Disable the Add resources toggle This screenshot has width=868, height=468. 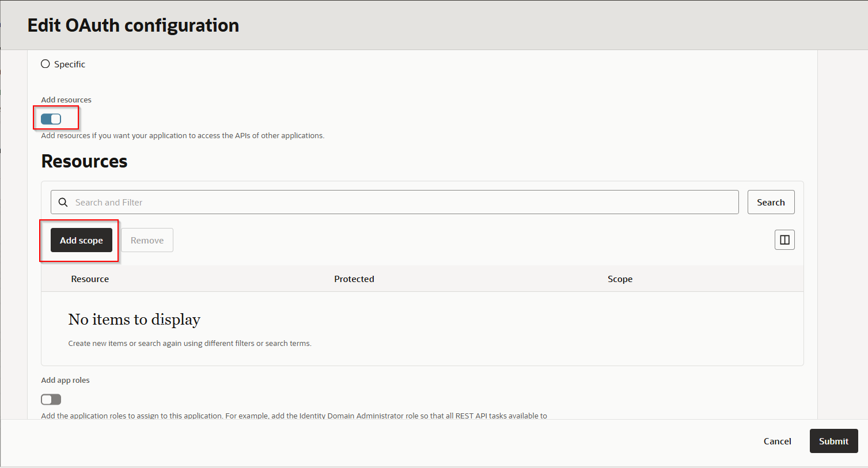51,119
